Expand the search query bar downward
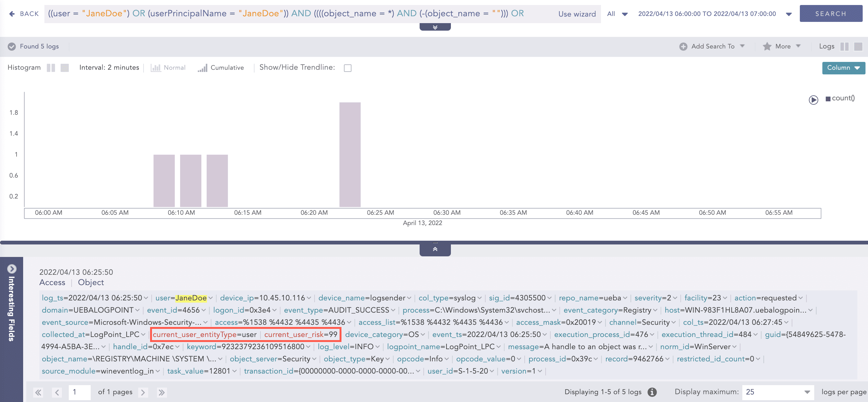Viewport: 868px width, 402px height. click(x=435, y=27)
